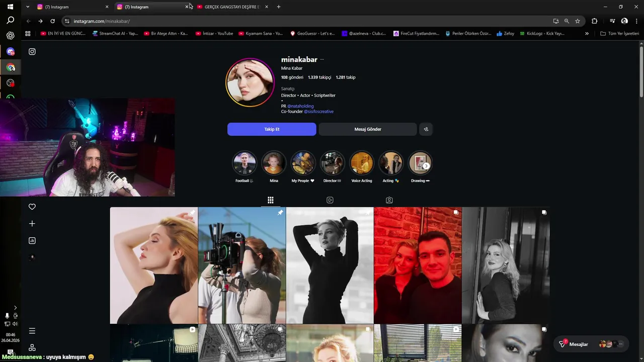Open the Meta apps icon in sidebar
This screenshot has height=362, width=644.
point(32,347)
